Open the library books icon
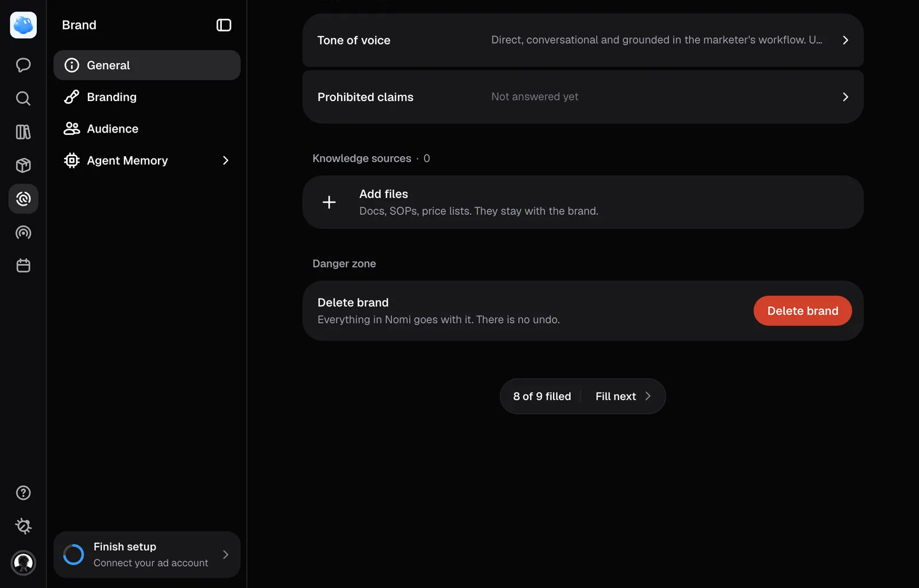Viewport: 919px width, 588px height. point(24,132)
